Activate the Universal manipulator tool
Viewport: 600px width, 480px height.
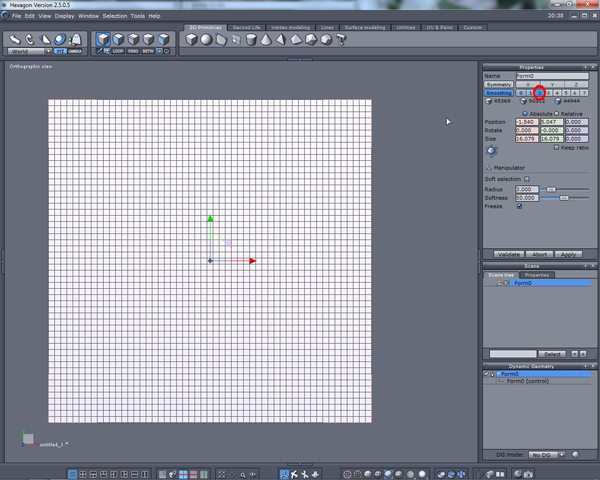click(x=60, y=39)
